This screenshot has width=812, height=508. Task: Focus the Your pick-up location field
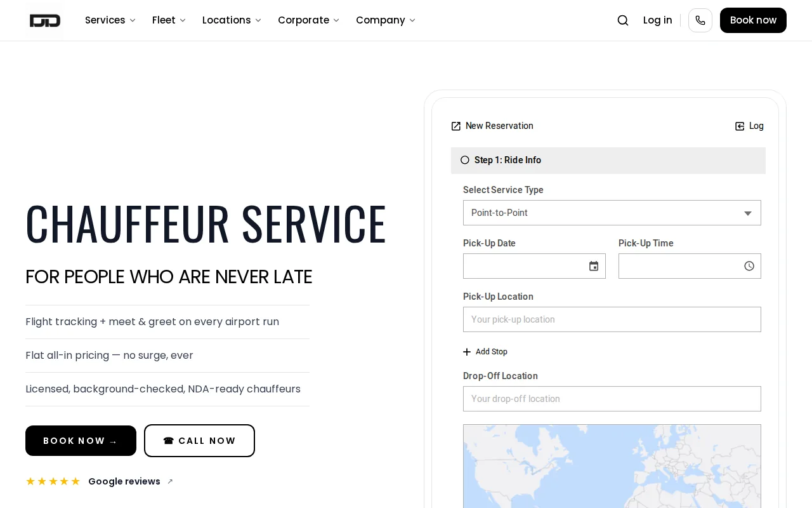(x=612, y=319)
